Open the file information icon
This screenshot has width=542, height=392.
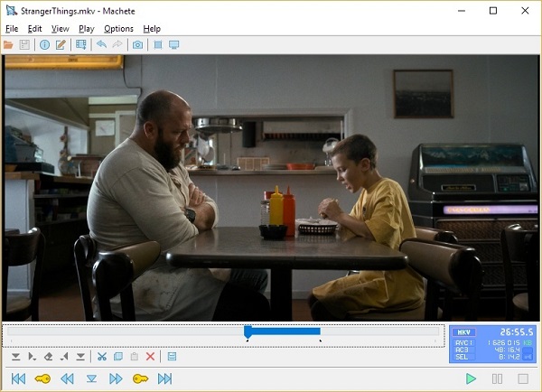[x=44, y=44]
